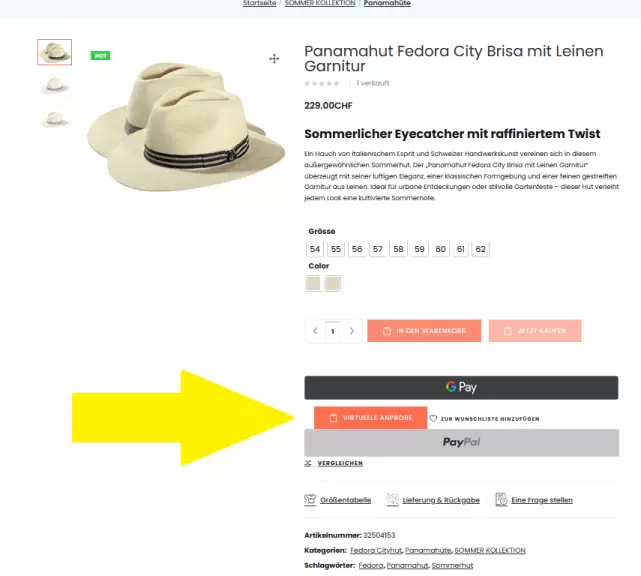Click the heart wishlist icon
641x576 pixels.
click(433, 418)
